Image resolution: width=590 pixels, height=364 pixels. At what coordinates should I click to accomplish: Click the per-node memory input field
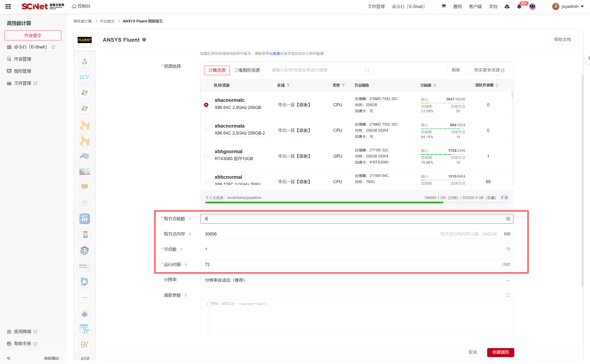(313, 234)
